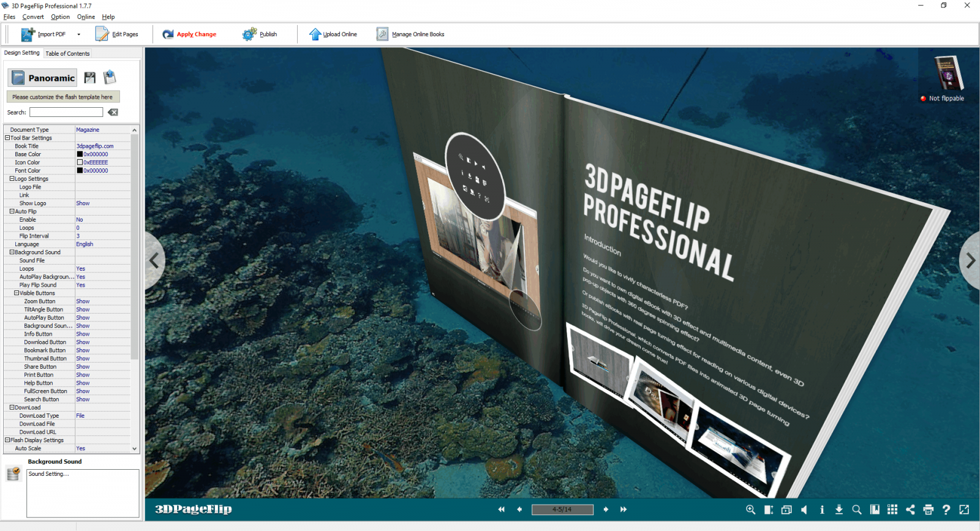Select the Language value English
The image size is (980, 531).
(85, 244)
